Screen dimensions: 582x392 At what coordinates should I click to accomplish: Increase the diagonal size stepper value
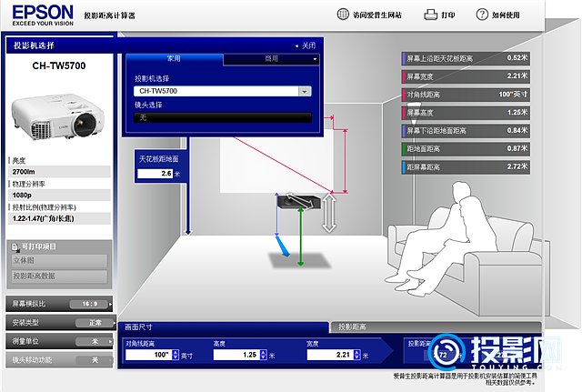[176, 351]
